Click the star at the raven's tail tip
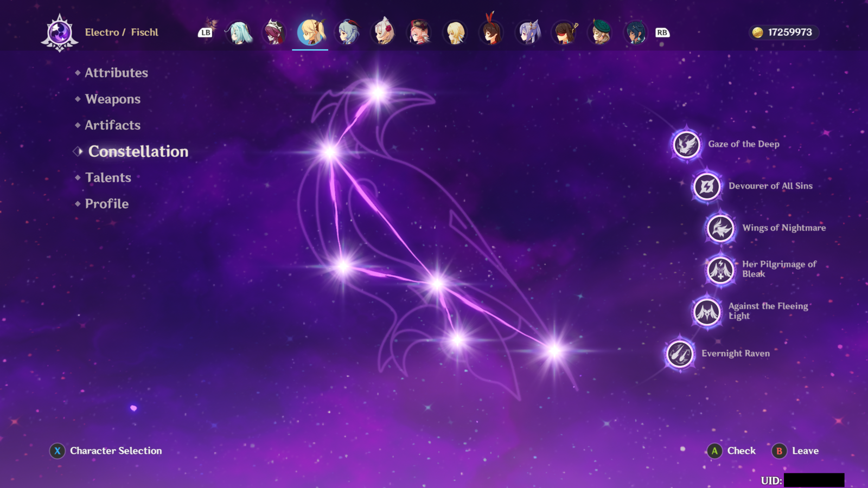Screen dimensions: 868x488 [554, 351]
